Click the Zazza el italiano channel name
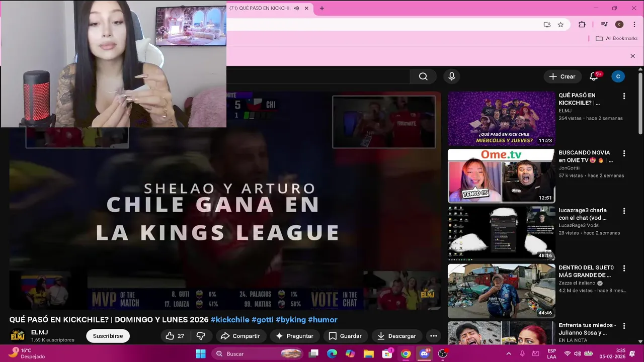Viewport: 644px width, 362px height. (577, 283)
